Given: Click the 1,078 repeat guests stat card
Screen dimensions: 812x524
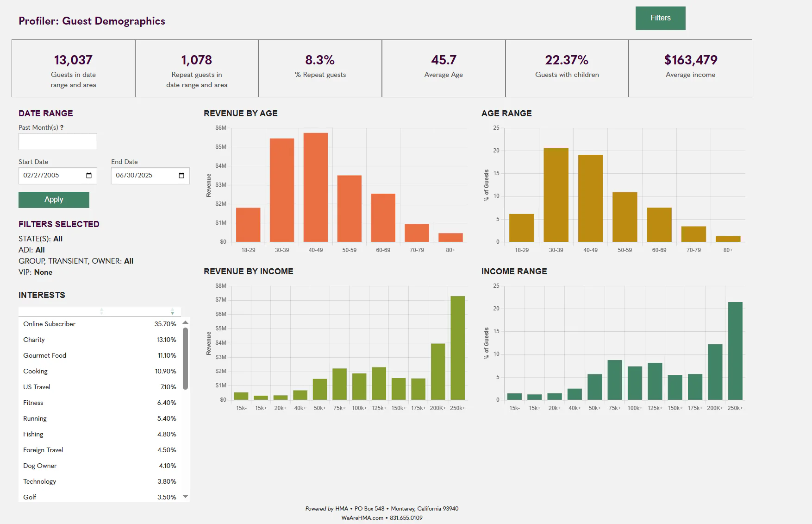Looking at the screenshot, I should (x=197, y=68).
